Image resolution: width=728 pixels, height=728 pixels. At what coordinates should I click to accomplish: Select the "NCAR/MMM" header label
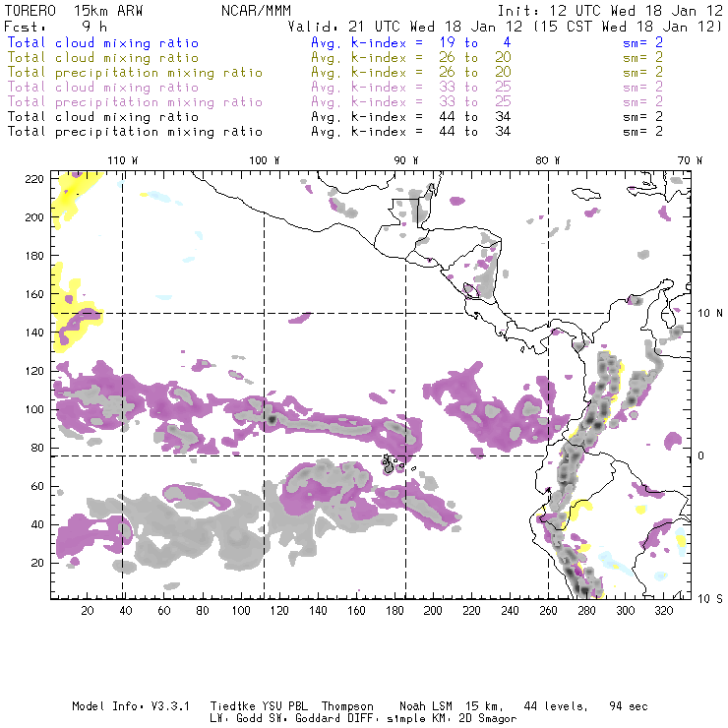[x=257, y=11]
